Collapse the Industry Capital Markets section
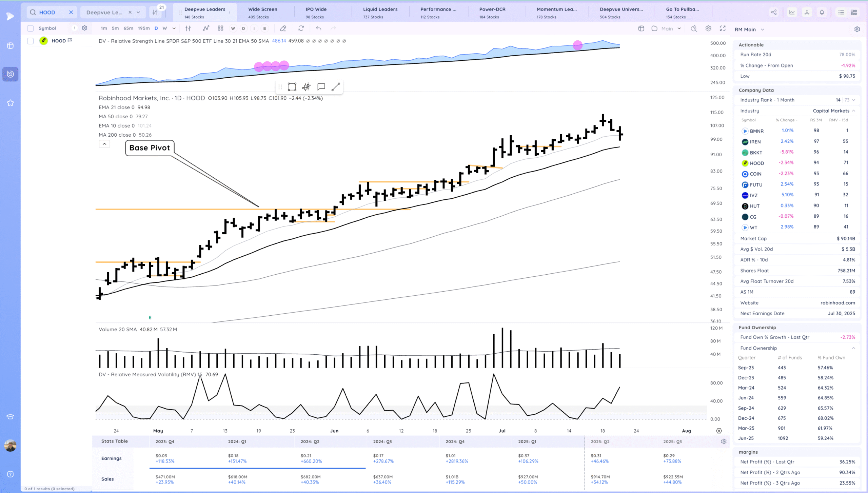The width and height of the screenshot is (868, 493). (x=853, y=111)
